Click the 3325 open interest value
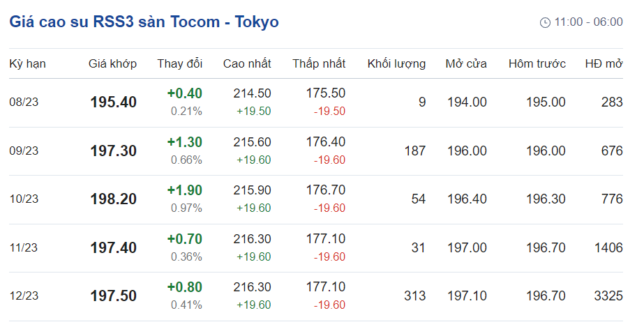The width and height of the screenshot is (644, 322). tap(608, 296)
